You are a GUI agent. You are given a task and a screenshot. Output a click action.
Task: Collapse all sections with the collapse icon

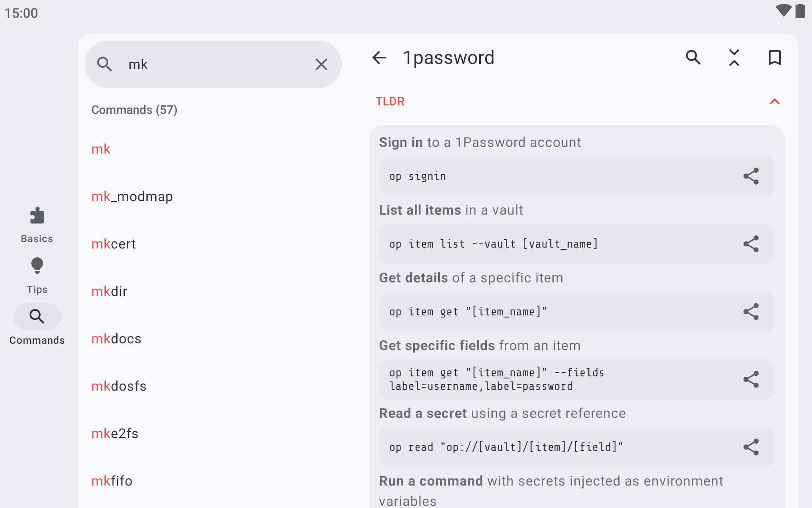[734, 58]
